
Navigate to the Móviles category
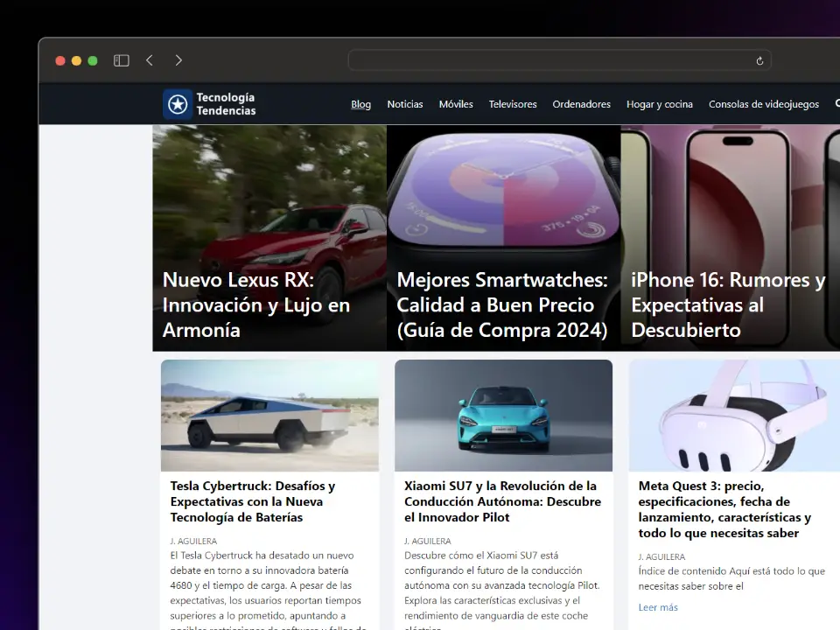pos(456,103)
